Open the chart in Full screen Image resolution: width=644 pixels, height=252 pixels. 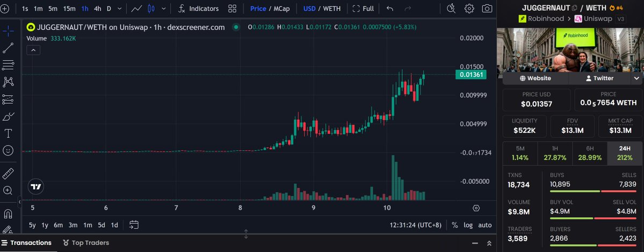tap(363, 9)
